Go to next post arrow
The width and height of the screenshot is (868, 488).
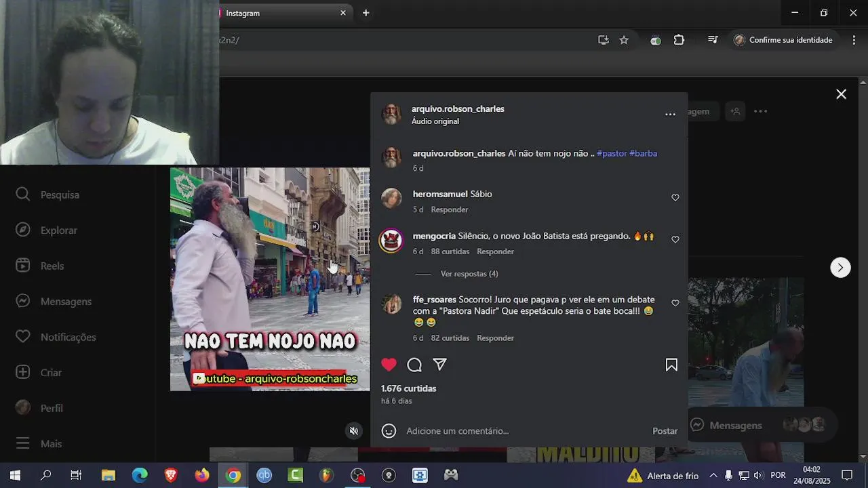point(840,267)
